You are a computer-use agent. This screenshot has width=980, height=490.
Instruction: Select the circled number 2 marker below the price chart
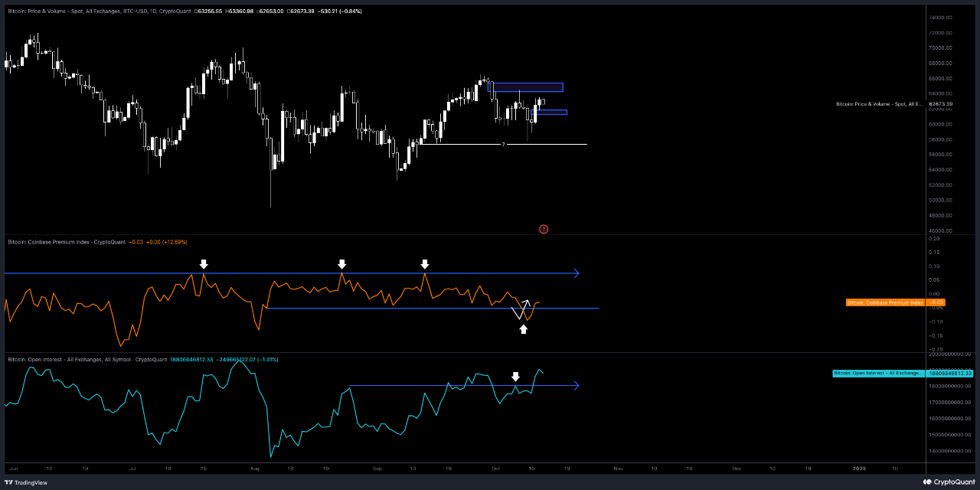(544, 229)
